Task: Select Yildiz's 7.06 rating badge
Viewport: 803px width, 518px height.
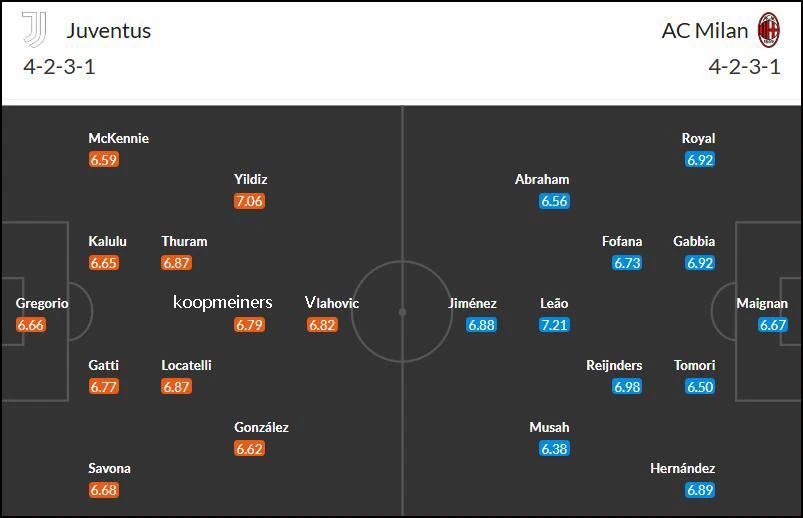Action: point(249,201)
